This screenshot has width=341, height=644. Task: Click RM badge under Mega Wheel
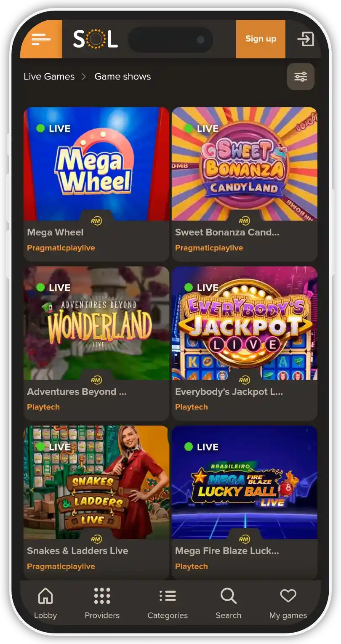click(x=96, y=221)
